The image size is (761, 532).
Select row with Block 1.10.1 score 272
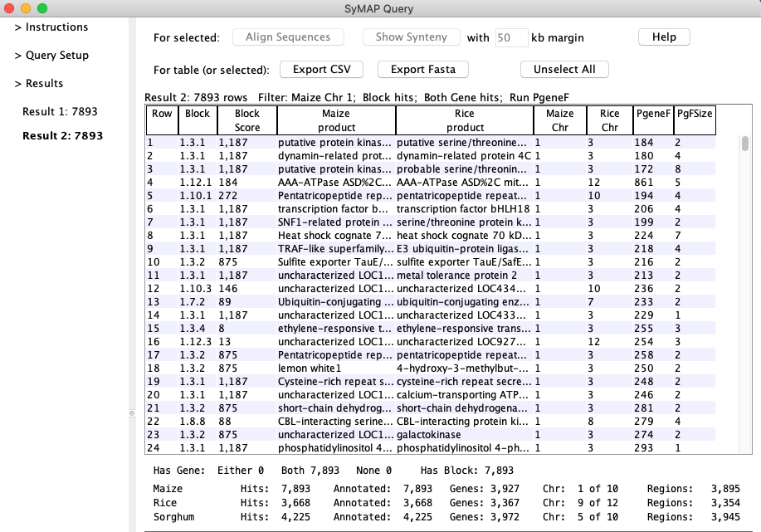point(431,196)
